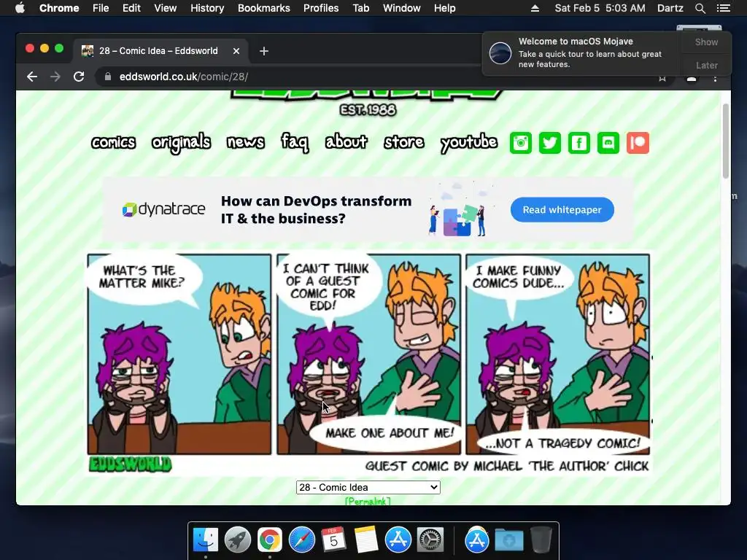Click the browser forward arrow
The image size is (747, 560).
(x=55, y=77)
